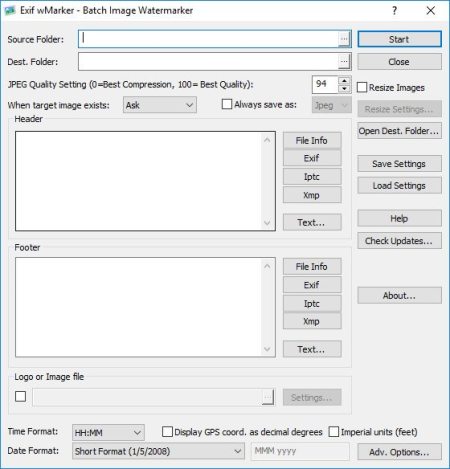Decrease JPEG quality with down arrow

344,89
